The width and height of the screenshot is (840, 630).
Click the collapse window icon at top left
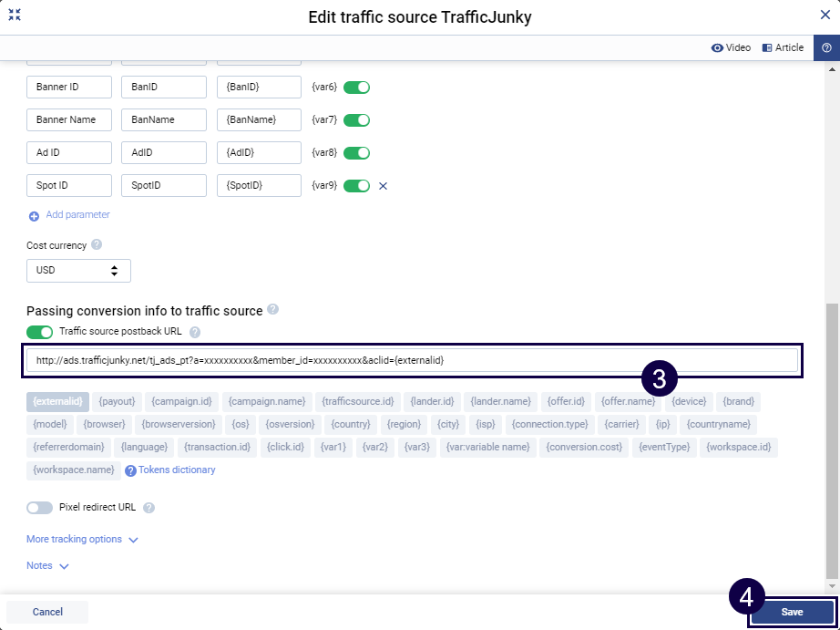coord(15,15)
